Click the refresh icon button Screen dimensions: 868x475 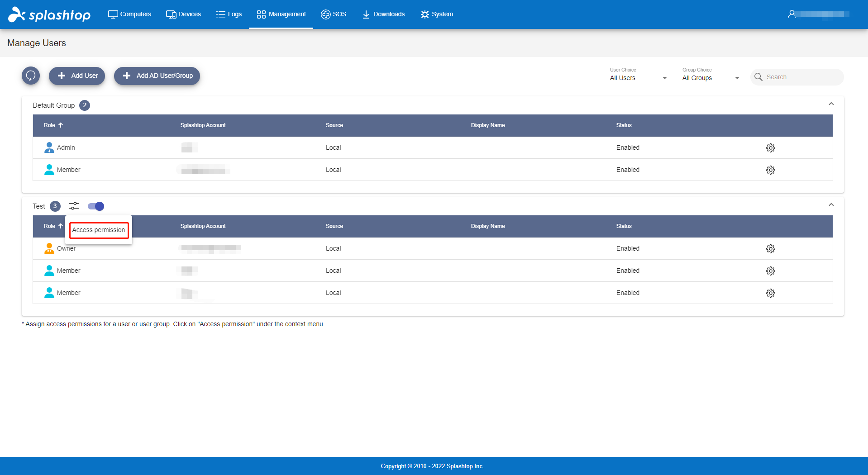pyautogui.click(x=31, y=76)
